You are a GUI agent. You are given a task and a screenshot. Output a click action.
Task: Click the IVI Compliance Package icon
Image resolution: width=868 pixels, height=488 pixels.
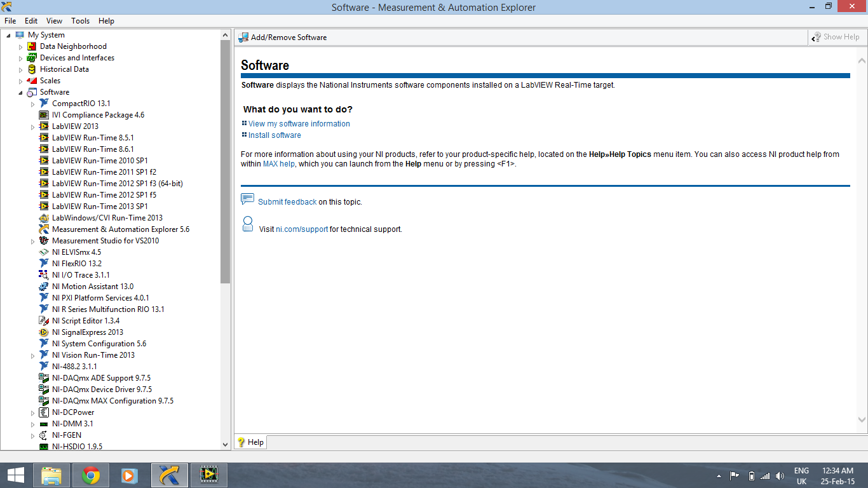tap(44, 115)
